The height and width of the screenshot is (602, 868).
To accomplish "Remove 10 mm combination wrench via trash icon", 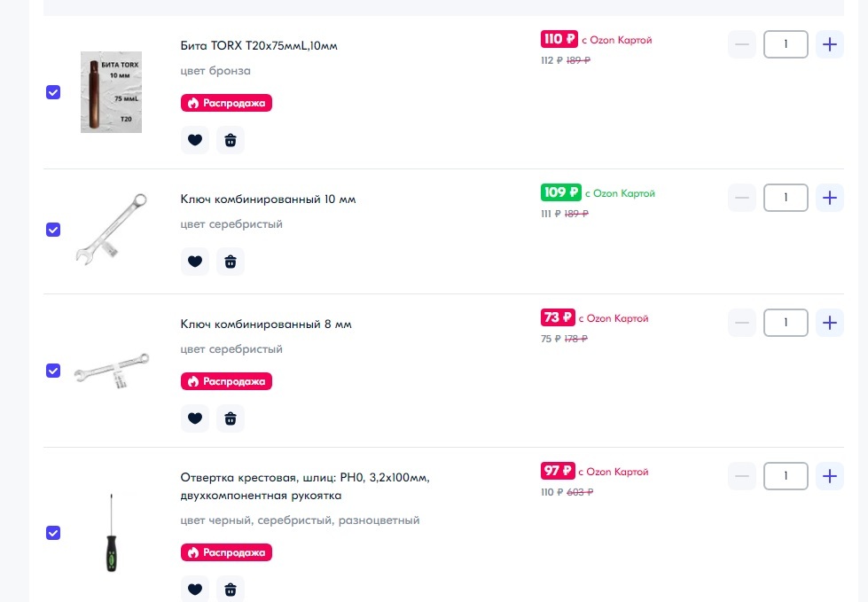I will point(231,262).
